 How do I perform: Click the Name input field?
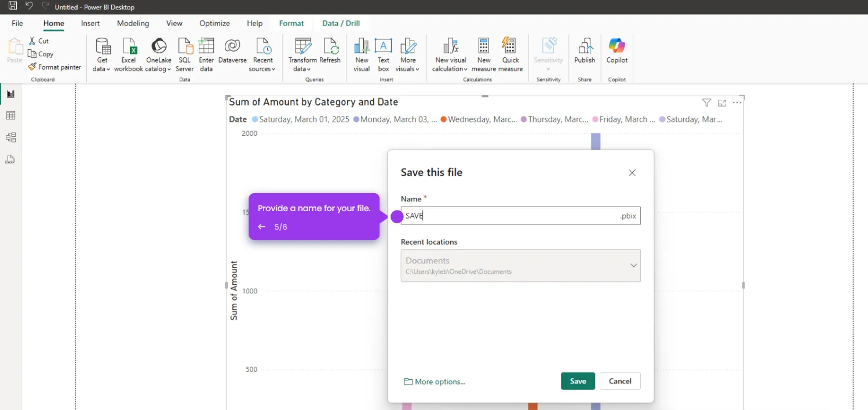coord(520,216)
